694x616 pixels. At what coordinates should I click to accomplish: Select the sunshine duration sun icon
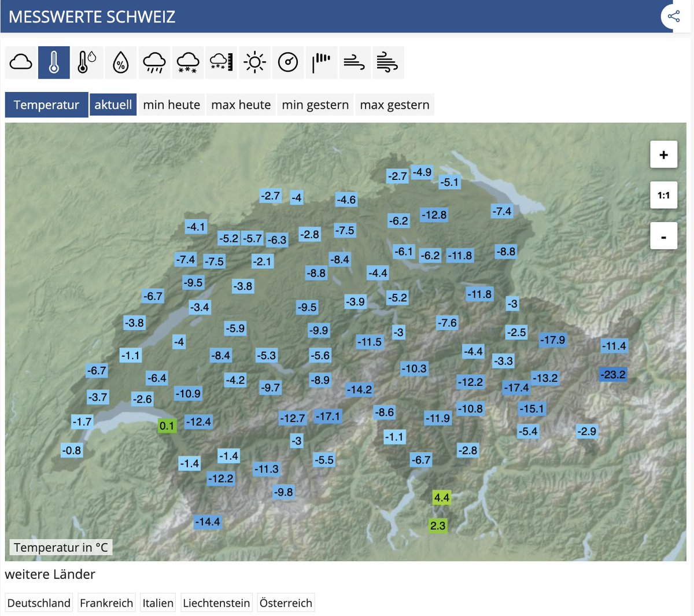coord(254,62)
